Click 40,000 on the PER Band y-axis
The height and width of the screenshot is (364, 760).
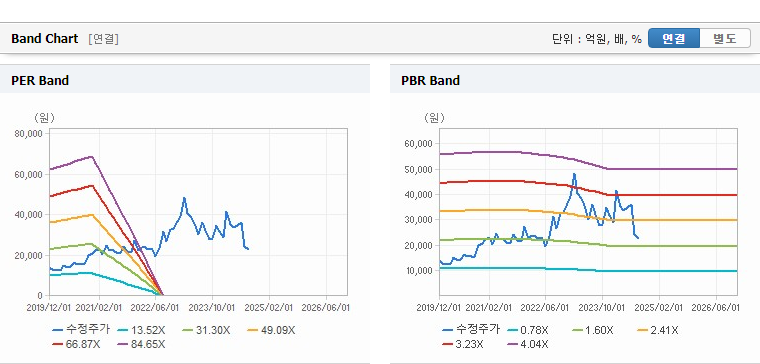[29, 215]
